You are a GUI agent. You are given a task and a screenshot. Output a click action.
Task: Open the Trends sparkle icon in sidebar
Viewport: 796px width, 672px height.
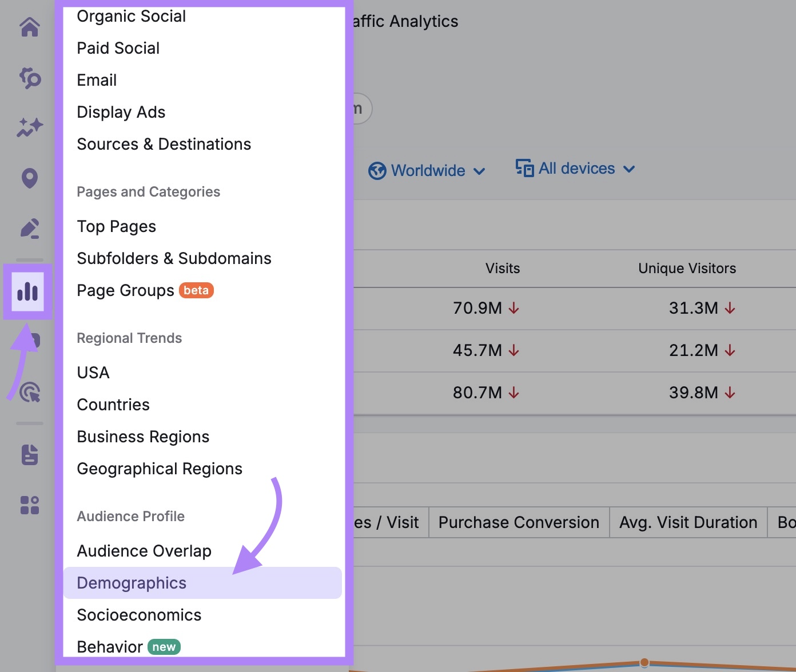pos(29,127)
